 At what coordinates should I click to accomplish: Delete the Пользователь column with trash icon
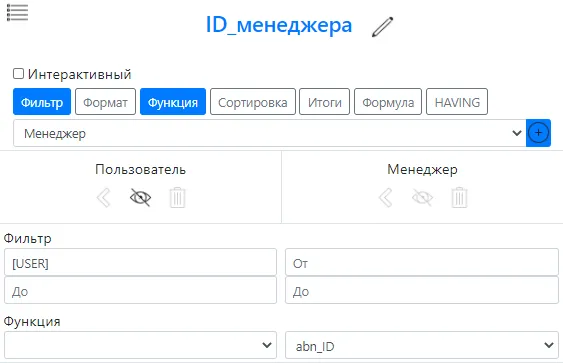click(x=177, y=197)
